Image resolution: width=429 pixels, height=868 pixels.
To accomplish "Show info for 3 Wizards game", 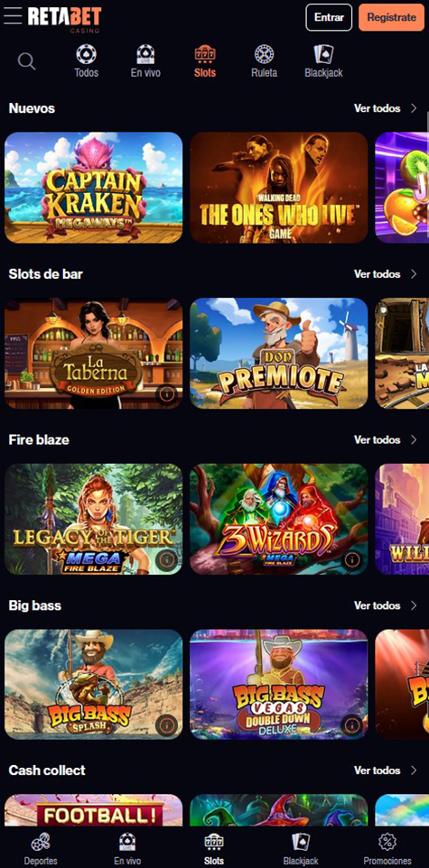I will pyautogui.click(x=352, y=559).
